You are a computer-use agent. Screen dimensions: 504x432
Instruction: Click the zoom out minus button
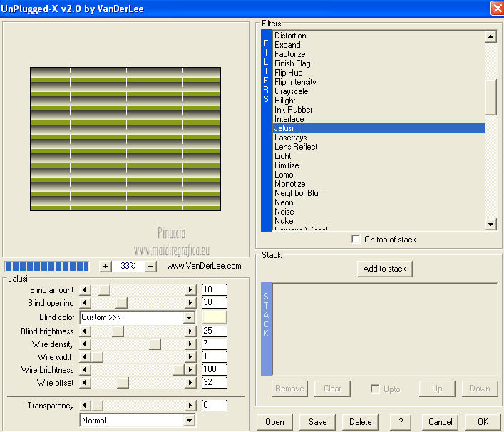150,267
